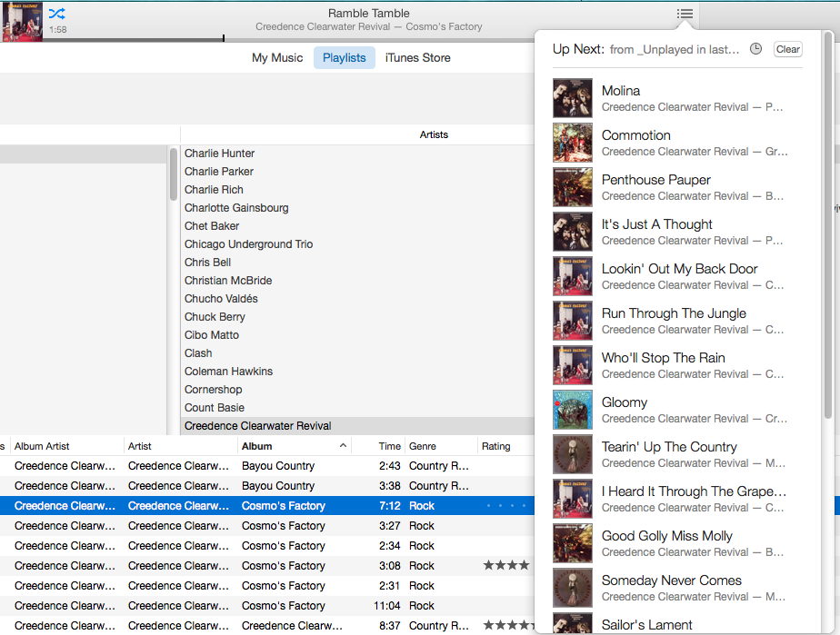Image resolution: width=840 pixels, height=635 pixels.
Task: Click Penthouse Pauper album artwork
Action: click(573, 187)
